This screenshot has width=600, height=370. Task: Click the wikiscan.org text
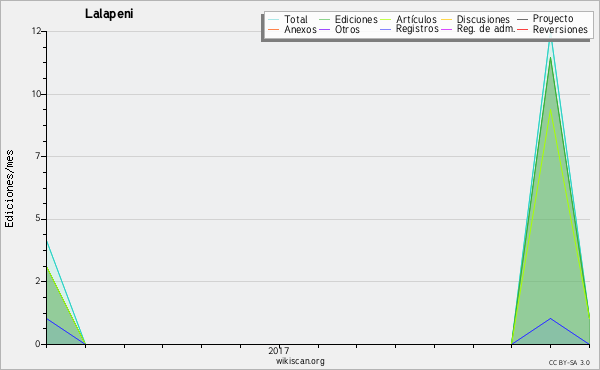tap(300, 360)
